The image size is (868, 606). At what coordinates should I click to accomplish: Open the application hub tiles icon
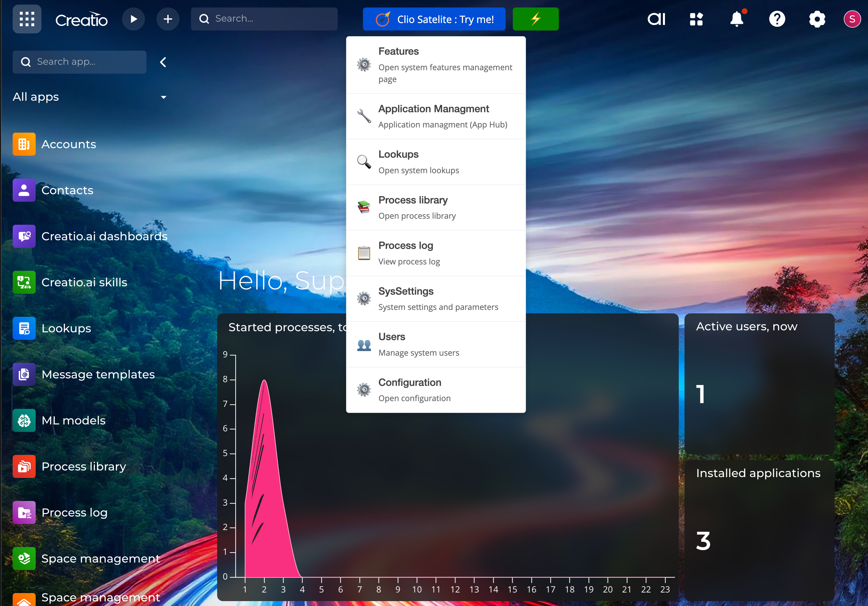pyautogui.click(x=696, y=19)
